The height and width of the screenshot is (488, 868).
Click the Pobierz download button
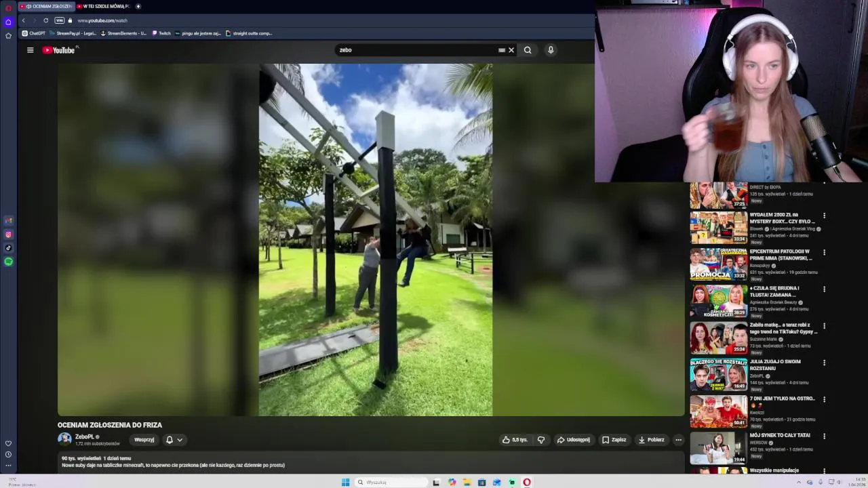tap(651, 440)
